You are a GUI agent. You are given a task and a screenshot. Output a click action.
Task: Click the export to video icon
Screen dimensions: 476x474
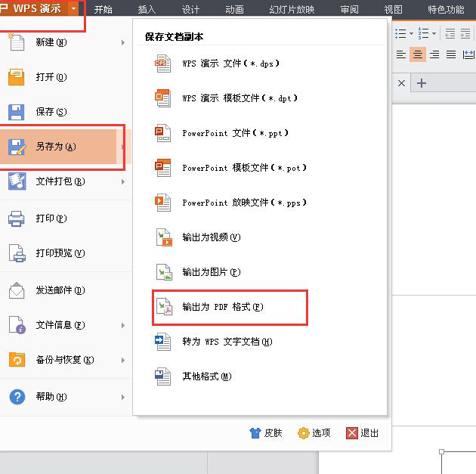click(164, 237)
